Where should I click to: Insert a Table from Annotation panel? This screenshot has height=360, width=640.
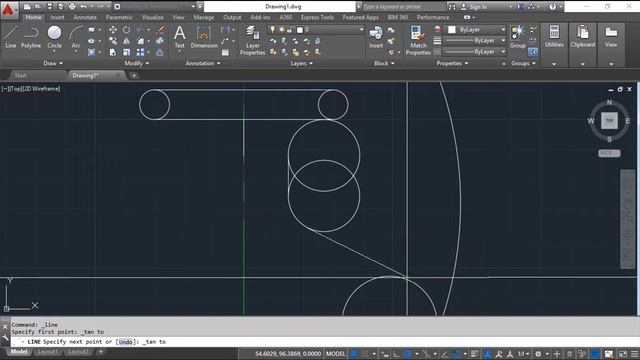click(x=225, y=52)
